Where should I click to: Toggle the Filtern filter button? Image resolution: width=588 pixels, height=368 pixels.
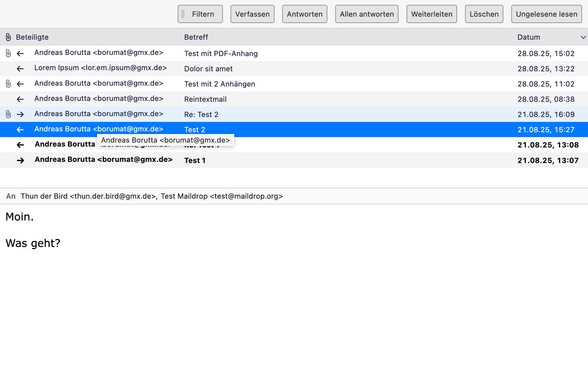coord(200,14)
